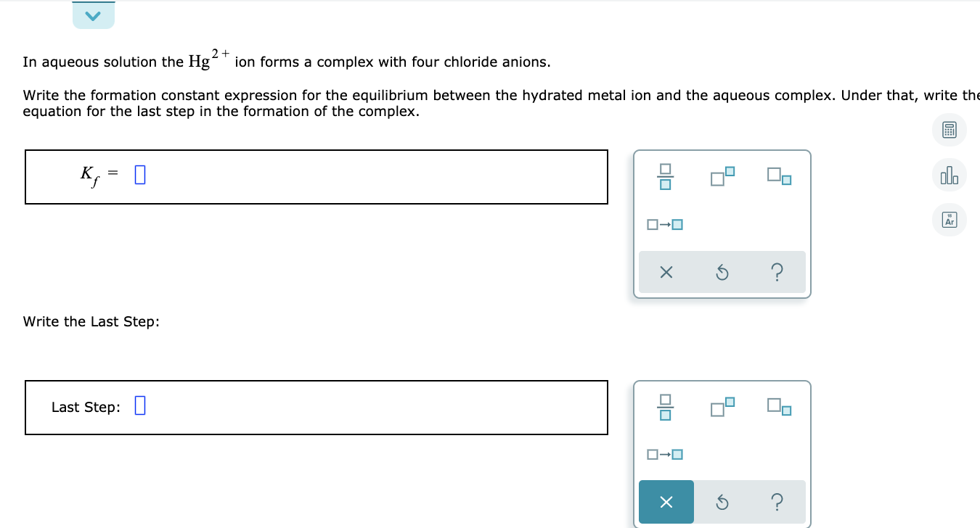The image size is (980, 528).
Task: Open help with the question mark in Kf palette
Action: click(777, 272)
